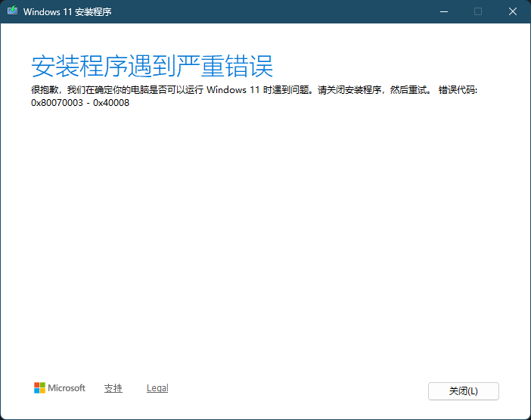Select the error code 0x80070003 - 0x40008 text
Image resolution: width=531 pixels, height=420 pixels.
pos(80,103)
